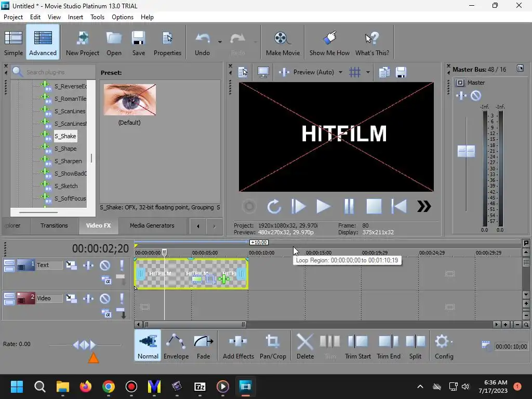Open the grid overlay dropdown arrow

point(368,72)
